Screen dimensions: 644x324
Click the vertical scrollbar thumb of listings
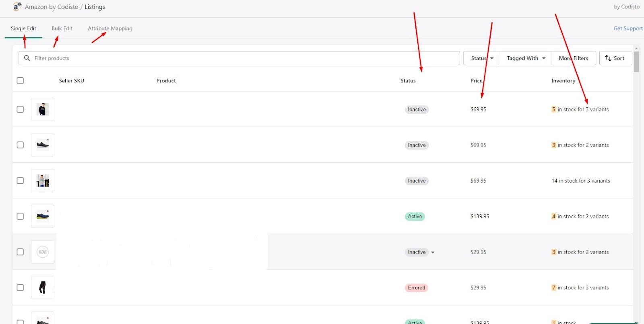click(636, 62)
